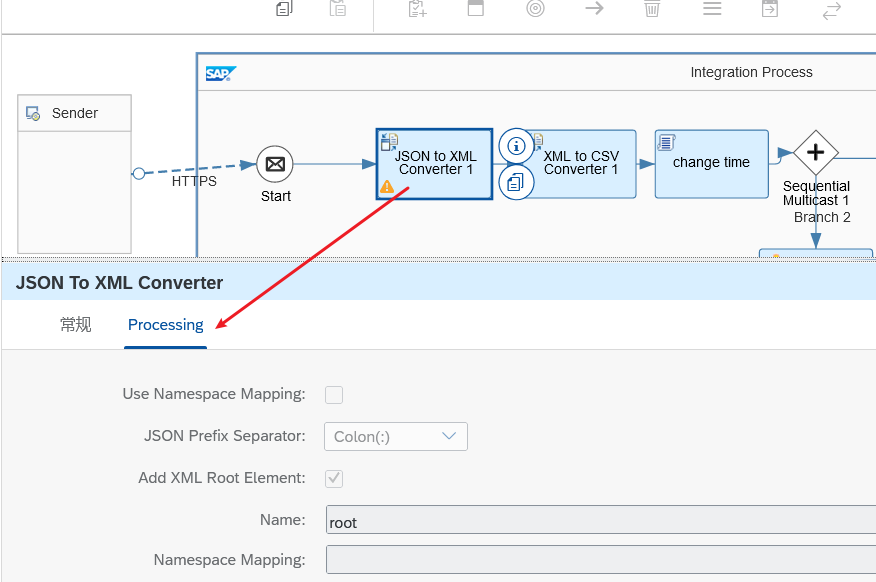Click the target circle icon in toolbar
The height and width of the screenshot is (582, 876).
[x=536, y=9]
